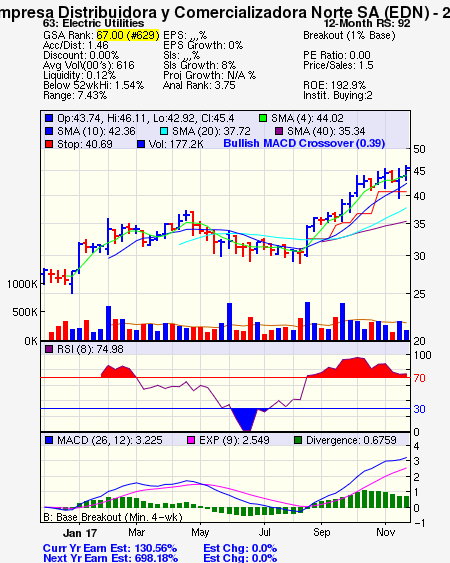Click the purple SMA (40) legend swatch

(279, 131)
